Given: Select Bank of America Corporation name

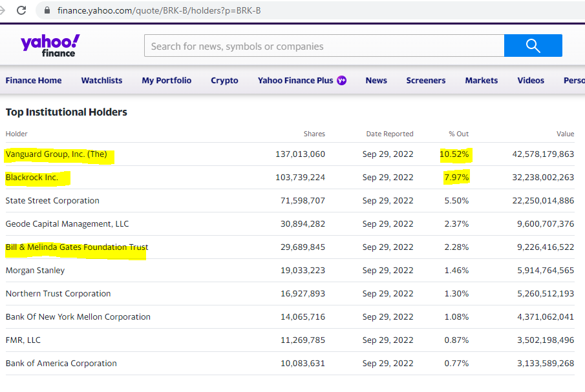Looking at the screenshot, I should click(x=61, y=364).
